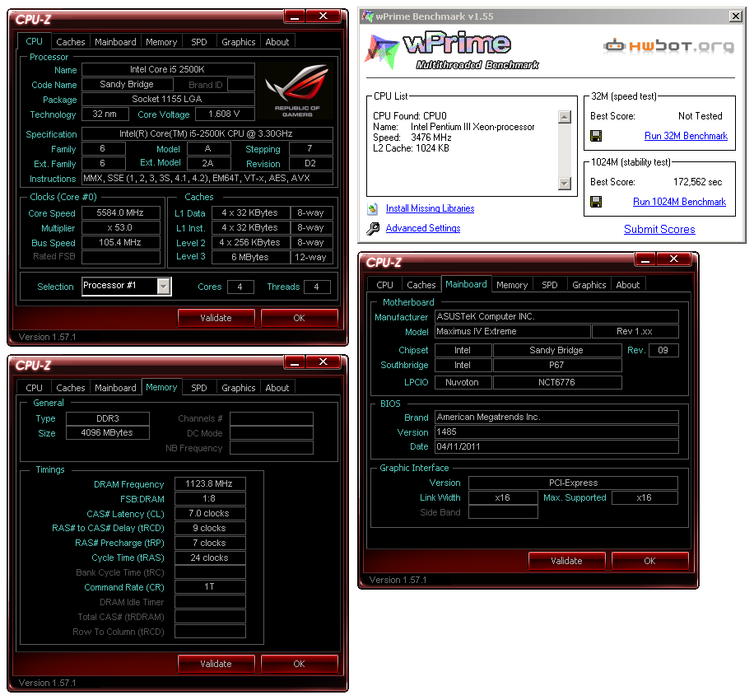Switch to CPU tab in the Mainboard CPU-Z window
This screenshot has width=754, height=700.
[x=384, y=285]
